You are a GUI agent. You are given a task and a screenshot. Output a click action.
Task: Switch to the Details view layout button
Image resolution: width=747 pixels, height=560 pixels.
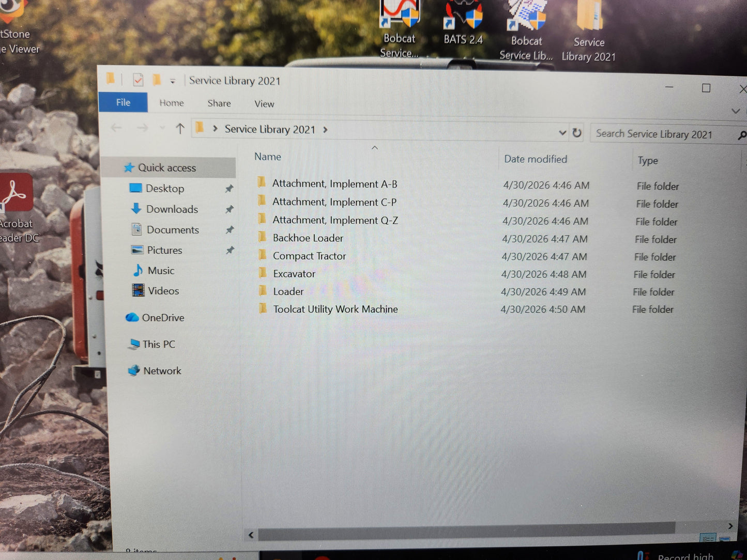point(708,538)
